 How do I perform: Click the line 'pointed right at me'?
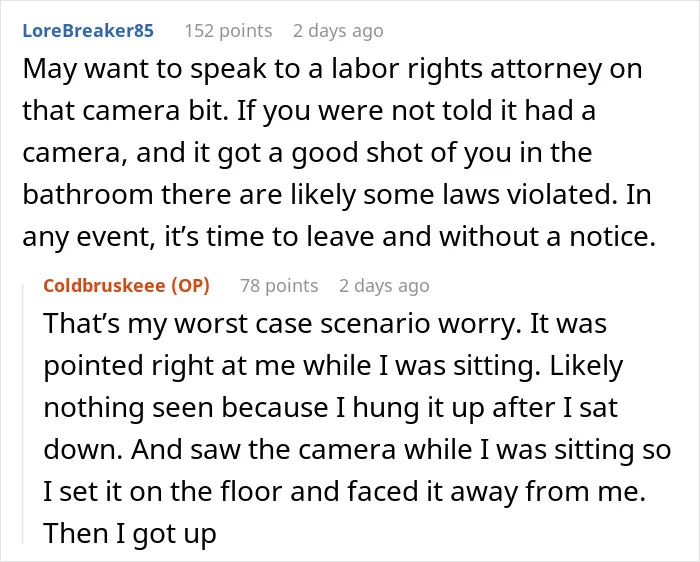[x=333, y=366]
